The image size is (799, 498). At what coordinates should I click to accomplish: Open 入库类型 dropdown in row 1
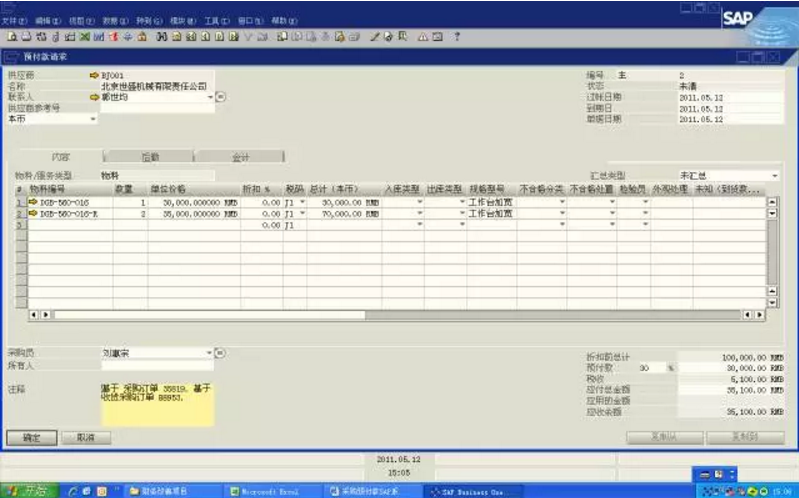[420, 202]
